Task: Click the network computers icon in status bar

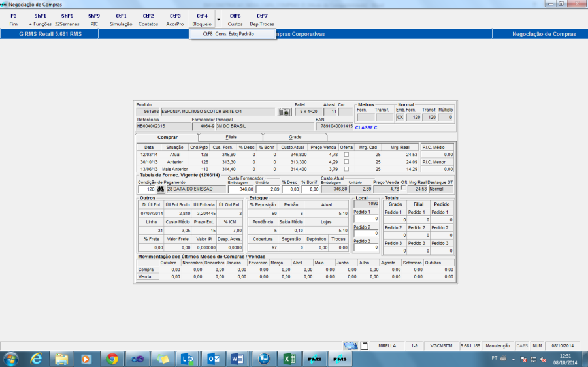Action: coord(351,345)
